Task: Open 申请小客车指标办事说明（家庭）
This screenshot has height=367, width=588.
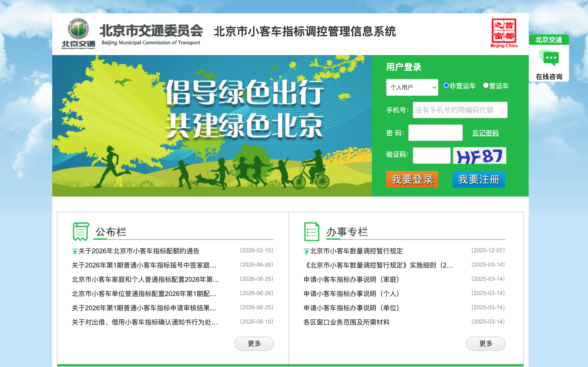Action: point(351,279)
